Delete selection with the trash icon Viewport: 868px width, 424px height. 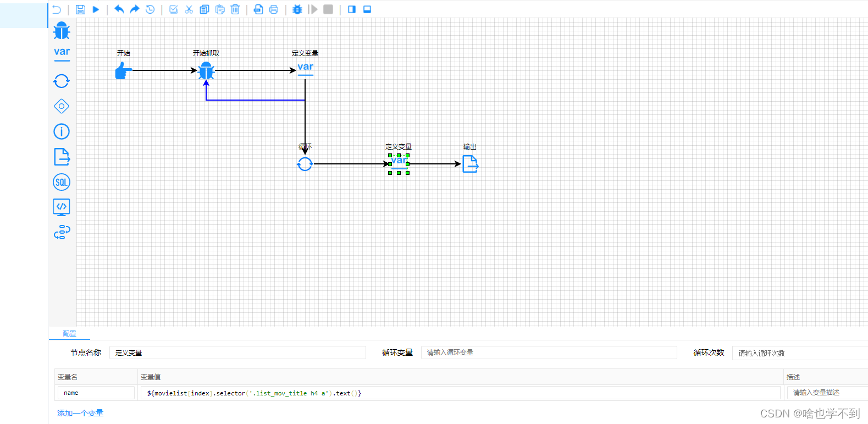[x=235, y=9]
